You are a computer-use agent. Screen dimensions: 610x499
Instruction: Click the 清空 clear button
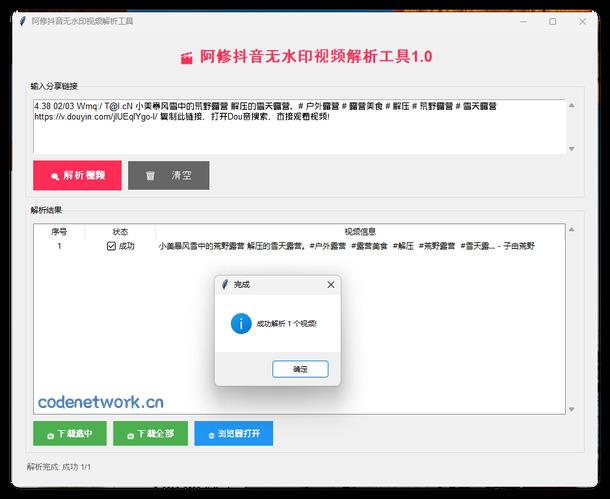168,175
